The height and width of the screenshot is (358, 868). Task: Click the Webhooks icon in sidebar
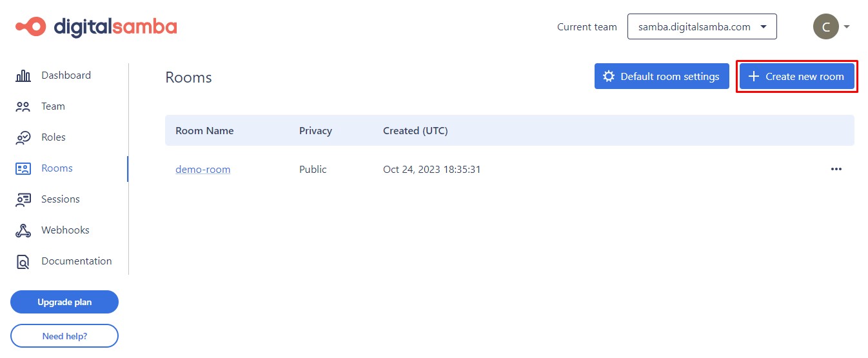(x=23, y=230)
